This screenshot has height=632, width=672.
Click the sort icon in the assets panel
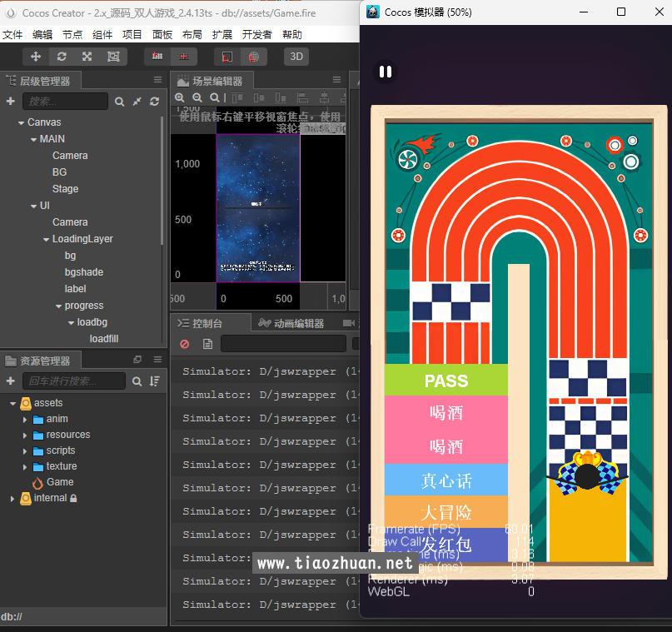coord(154,381)
